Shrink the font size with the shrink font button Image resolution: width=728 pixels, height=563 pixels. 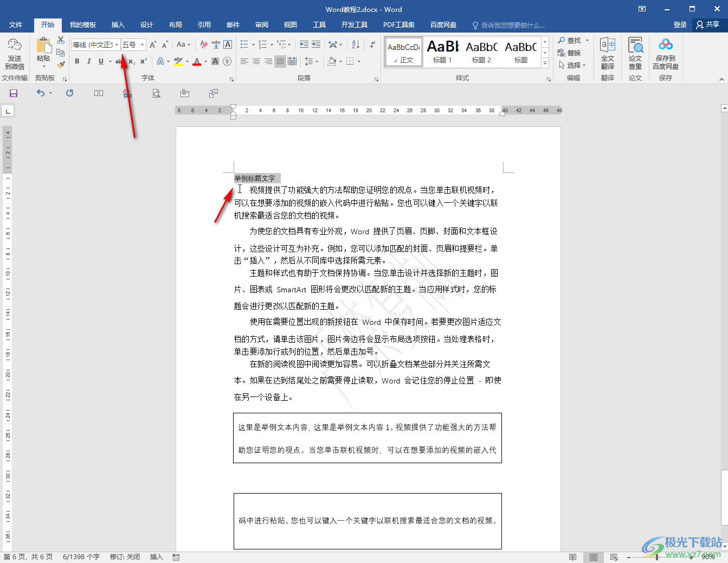(x=165, y=44)
